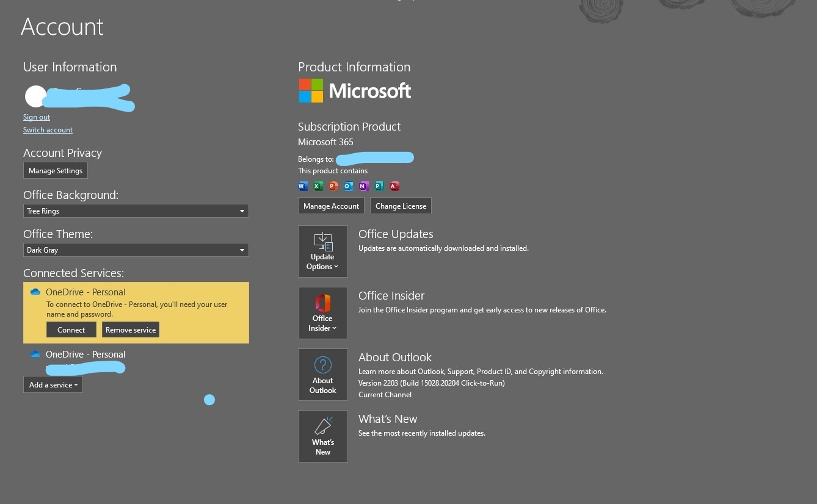Click 'See the most recently installed updates' text
Screen dimensions: 817x504
tap(422, 433)
